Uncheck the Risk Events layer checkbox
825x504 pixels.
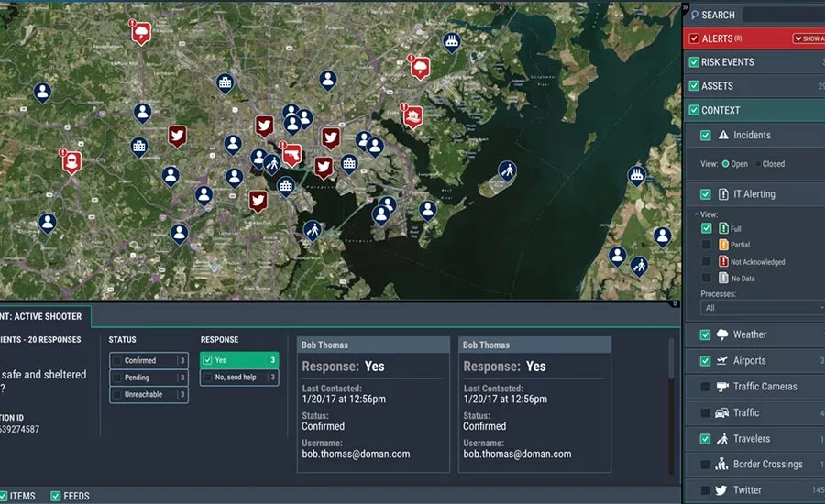[x=694, y=62]
